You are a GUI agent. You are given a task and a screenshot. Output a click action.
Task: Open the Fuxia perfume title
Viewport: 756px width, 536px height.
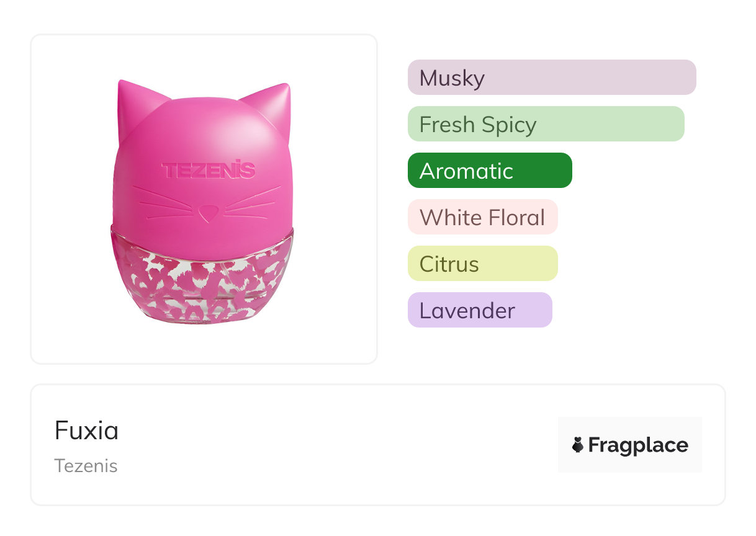click(x=86, y=431)
